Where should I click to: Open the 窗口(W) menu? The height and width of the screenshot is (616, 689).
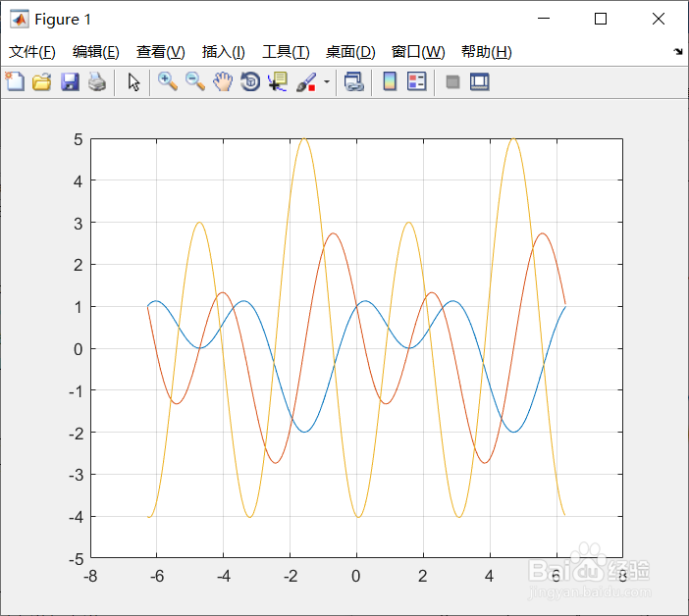[418, 52]
